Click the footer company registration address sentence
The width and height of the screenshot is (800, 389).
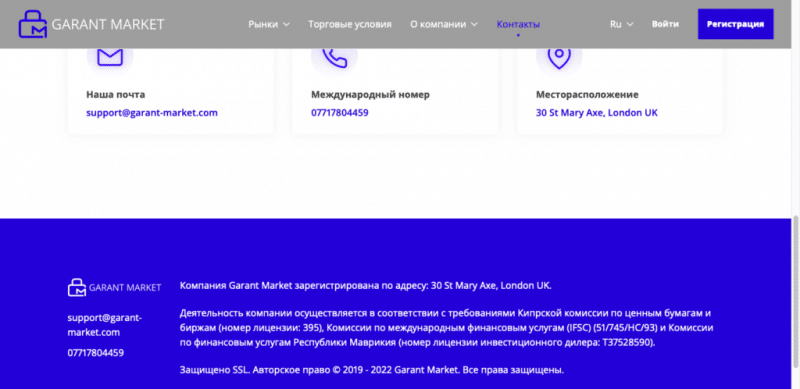366,285
